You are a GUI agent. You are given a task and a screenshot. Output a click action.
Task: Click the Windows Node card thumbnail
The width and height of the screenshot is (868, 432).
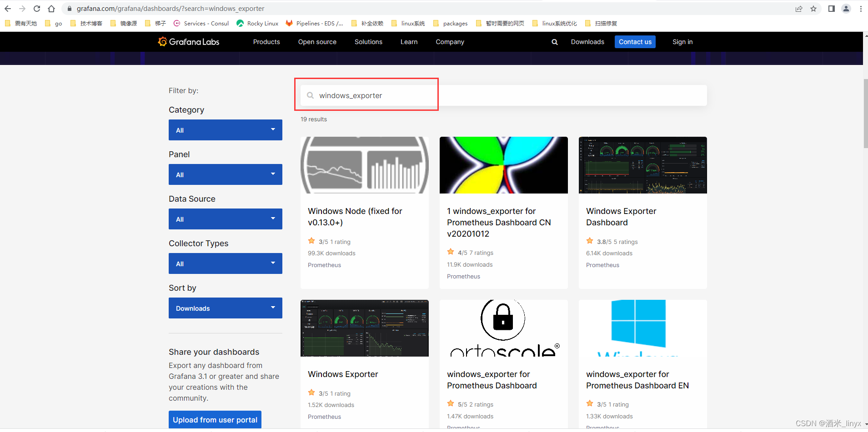tap(365, 165)
